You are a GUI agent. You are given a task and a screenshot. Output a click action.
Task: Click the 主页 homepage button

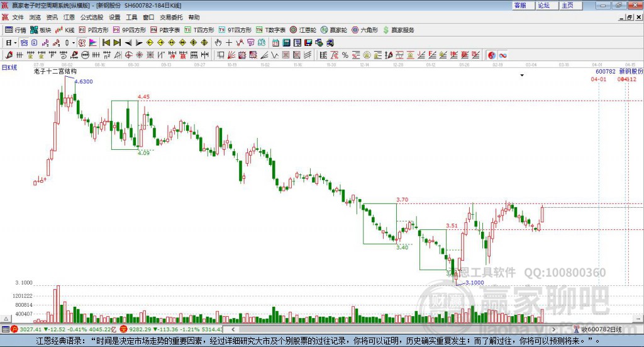[x=571, y=5]
